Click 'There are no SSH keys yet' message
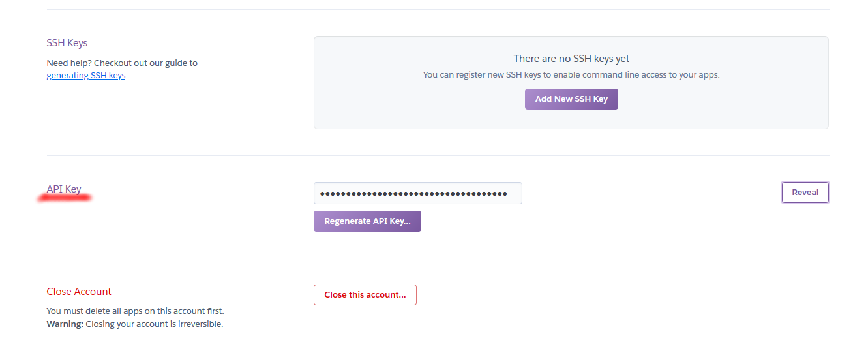 [x=571, y=59]
